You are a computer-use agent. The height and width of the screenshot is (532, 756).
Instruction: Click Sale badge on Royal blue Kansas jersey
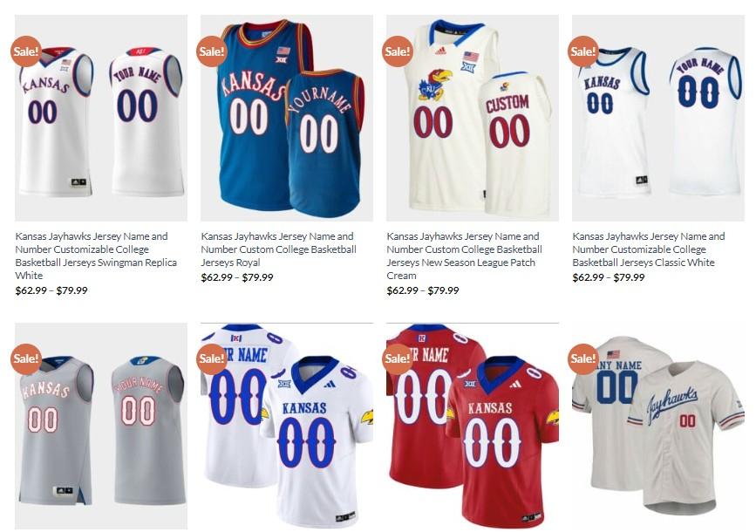click(x=212, y=51)
